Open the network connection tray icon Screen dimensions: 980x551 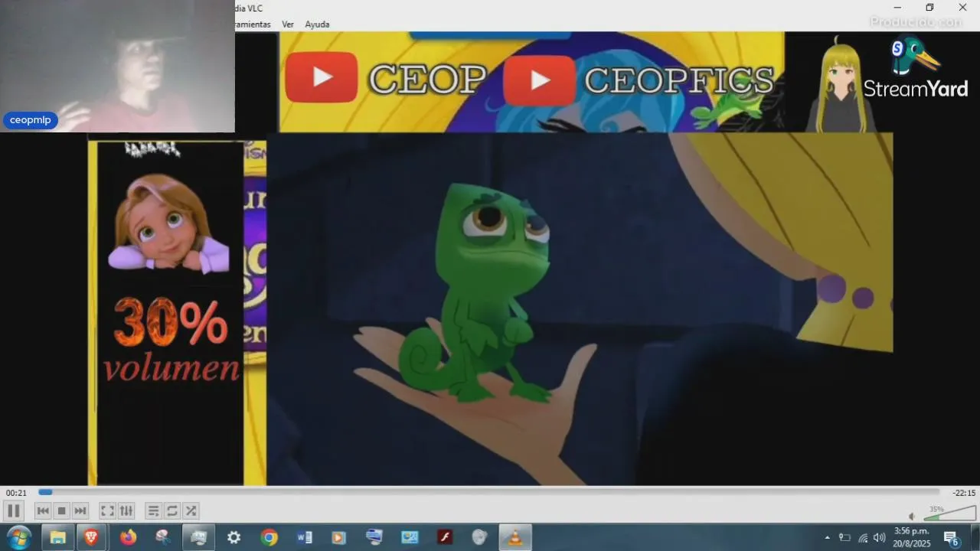click(x=863, y=537)
